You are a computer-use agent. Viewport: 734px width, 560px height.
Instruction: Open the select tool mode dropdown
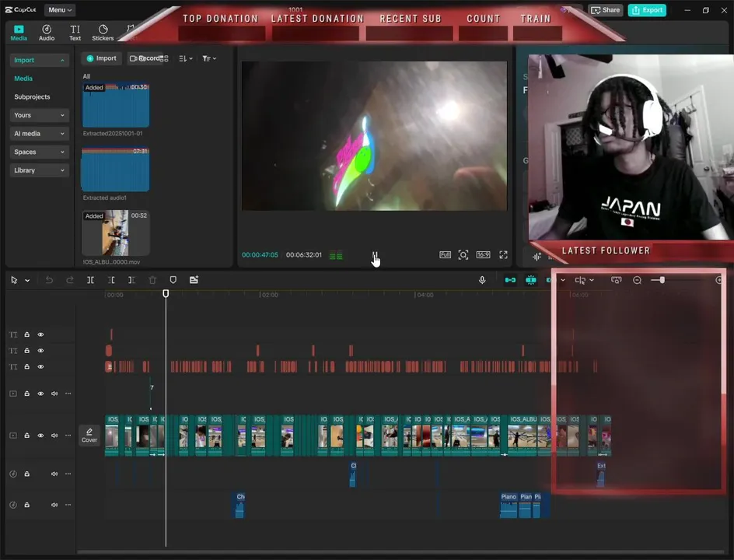(x=27, y=281)
